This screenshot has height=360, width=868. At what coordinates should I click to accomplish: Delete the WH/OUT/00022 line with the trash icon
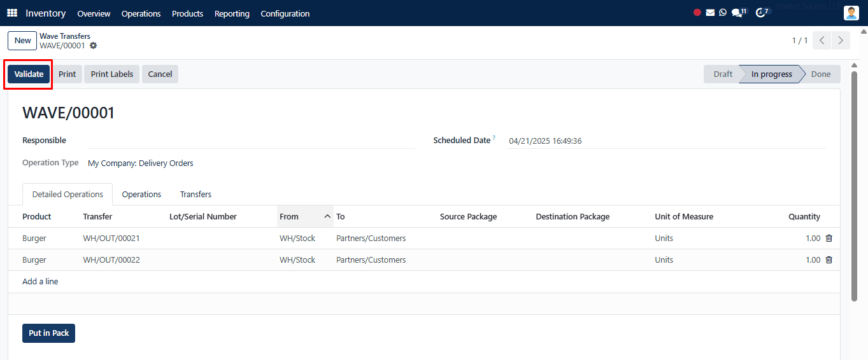(829, 260)
